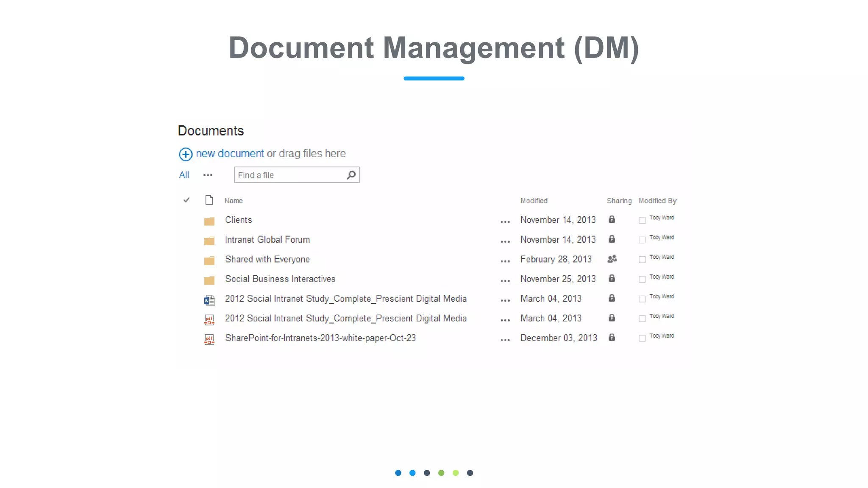
Task: Click the Word document icon
Action: click(x=209, y=300)
